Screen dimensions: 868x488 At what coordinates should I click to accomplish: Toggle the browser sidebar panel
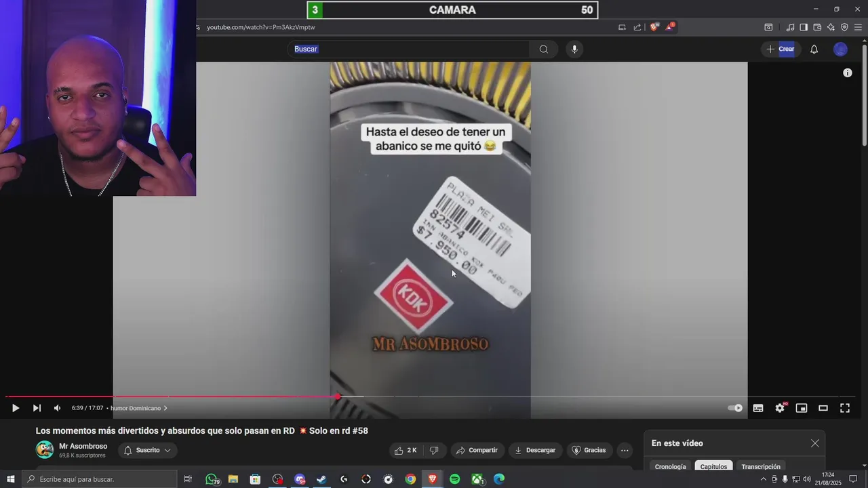804,27
